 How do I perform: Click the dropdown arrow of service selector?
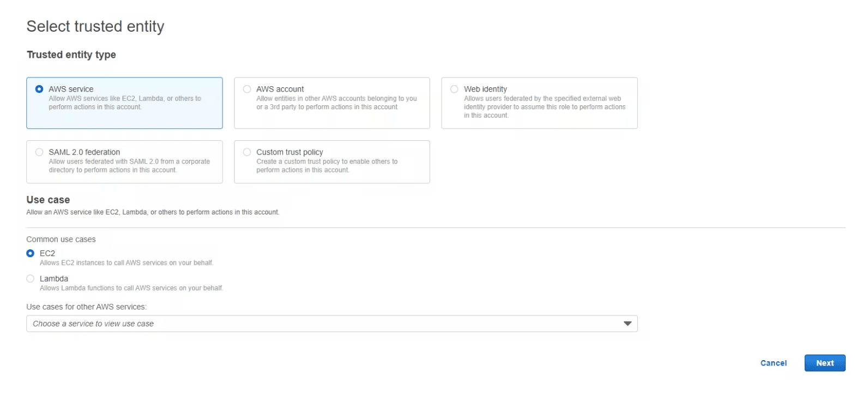point(628,324)
